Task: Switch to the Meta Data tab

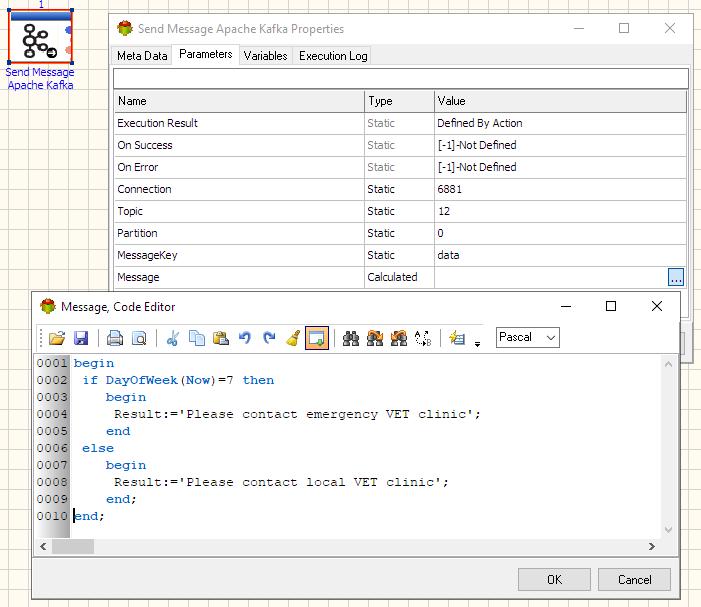Action: 142,56
